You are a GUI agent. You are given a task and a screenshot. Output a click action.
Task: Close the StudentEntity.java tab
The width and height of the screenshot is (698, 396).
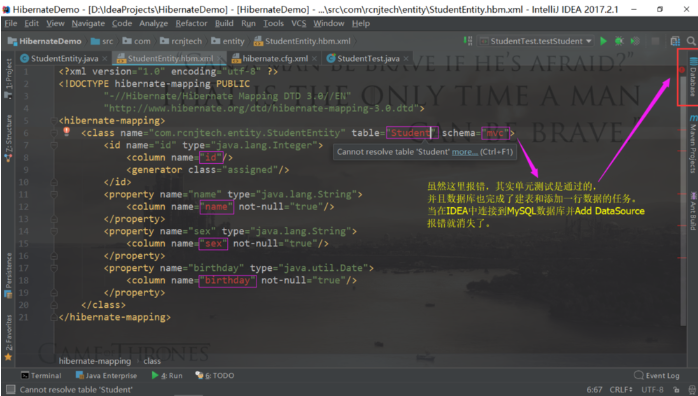(105, 59)
